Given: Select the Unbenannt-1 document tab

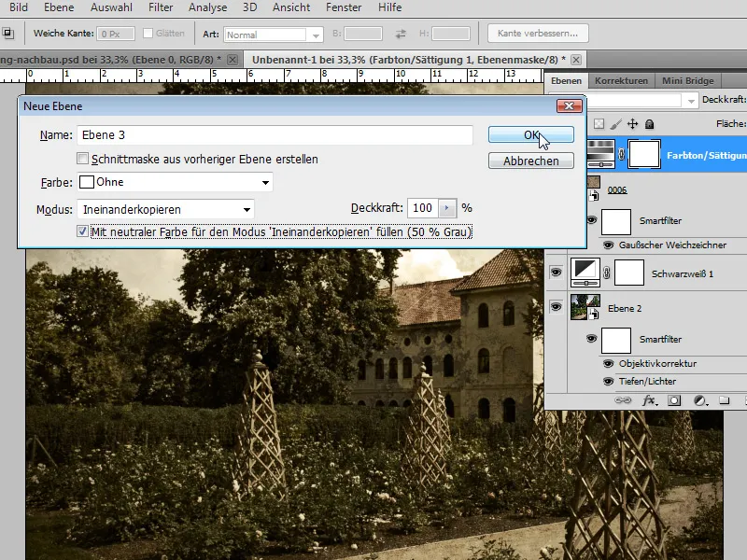Looking at the screenshot, I should (x=408, y=60).
